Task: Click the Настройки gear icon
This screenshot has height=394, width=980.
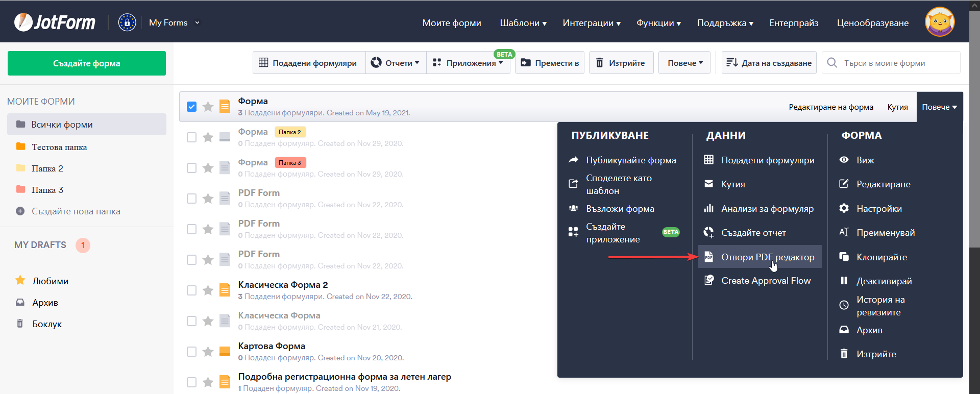Action: (844, 208)
